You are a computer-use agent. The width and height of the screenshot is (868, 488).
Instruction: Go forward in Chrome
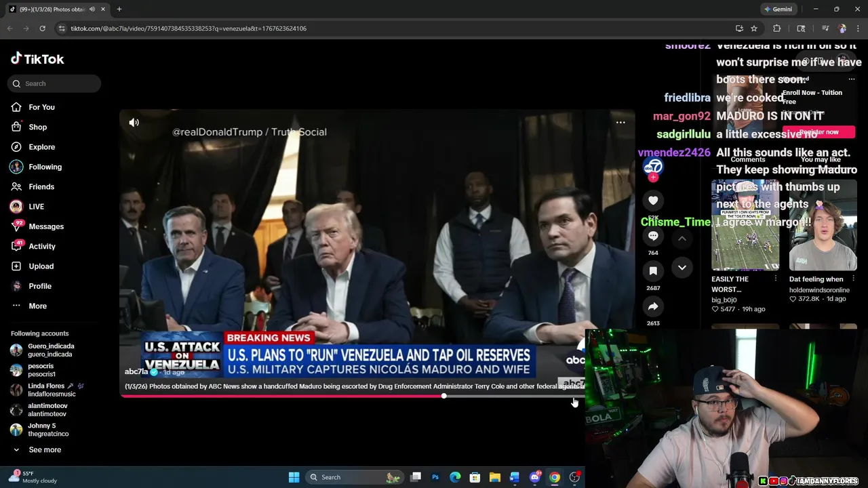(26, 28)
